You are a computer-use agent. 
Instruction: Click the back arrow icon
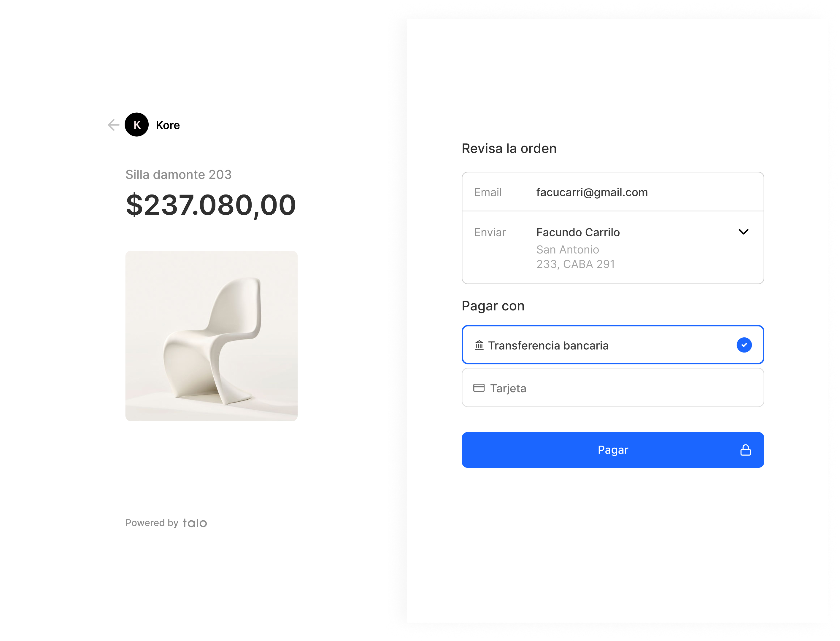[113, 125]
